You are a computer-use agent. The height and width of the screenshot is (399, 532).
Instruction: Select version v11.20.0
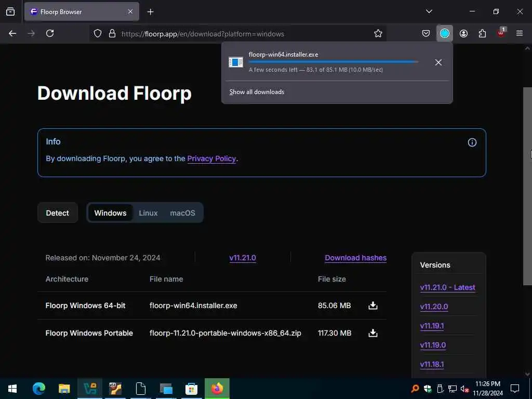point(434,307)
